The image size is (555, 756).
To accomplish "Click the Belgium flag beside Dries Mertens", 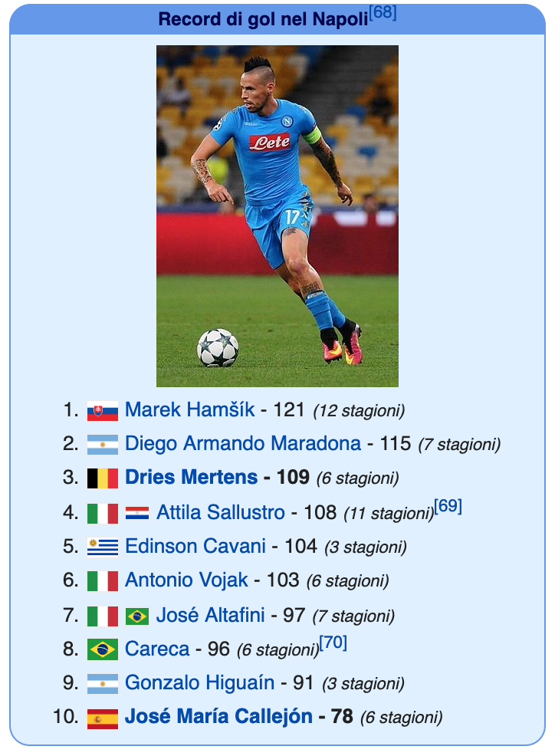I will coord(102,478).
